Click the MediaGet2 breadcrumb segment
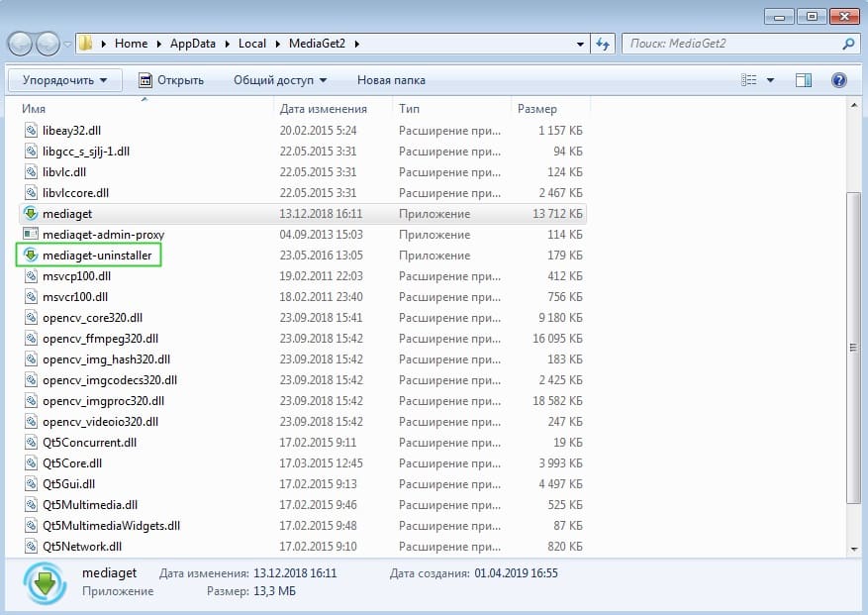This screenshot has height=615, width=868. pos(317,44)
